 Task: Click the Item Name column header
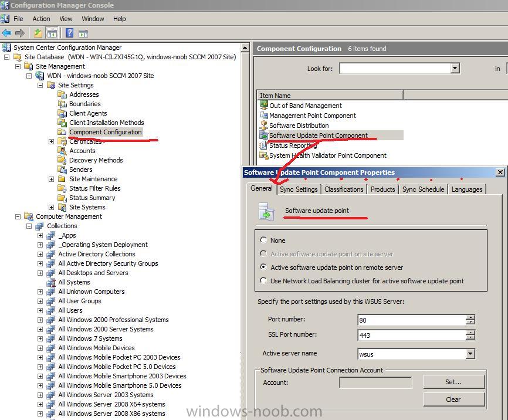(330, 95)
